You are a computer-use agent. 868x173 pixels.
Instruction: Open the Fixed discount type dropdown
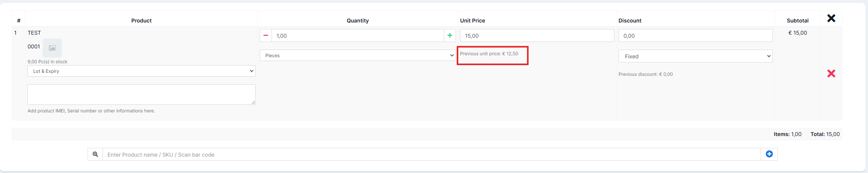(x=695, y=56)
